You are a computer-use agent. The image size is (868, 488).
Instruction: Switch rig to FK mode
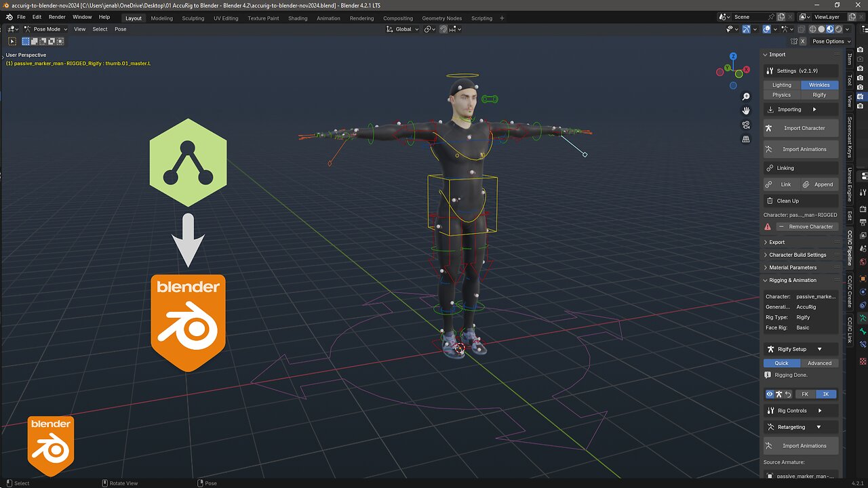point(805,394)
